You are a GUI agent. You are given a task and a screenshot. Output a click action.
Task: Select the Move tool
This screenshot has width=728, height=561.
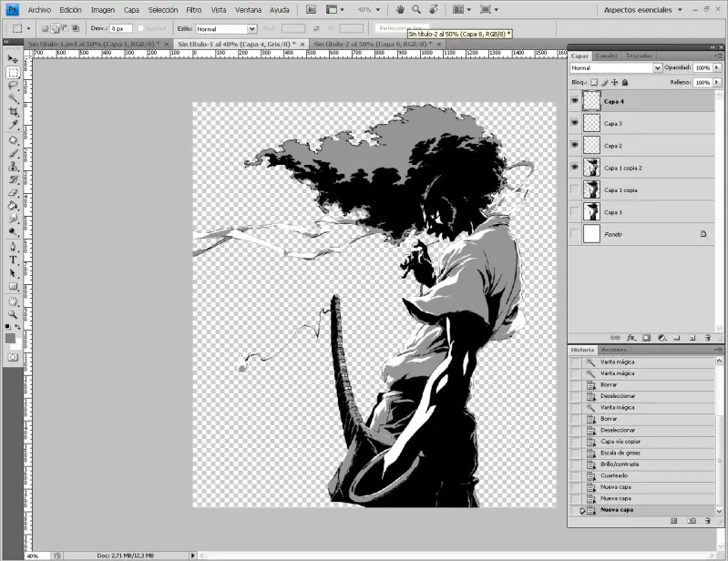pyautogui.click(x=13, y=59)
